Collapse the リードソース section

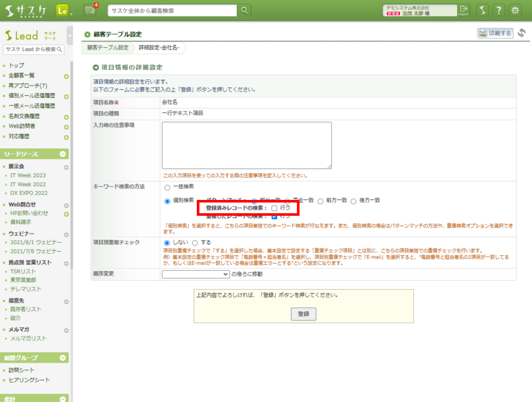62,154
